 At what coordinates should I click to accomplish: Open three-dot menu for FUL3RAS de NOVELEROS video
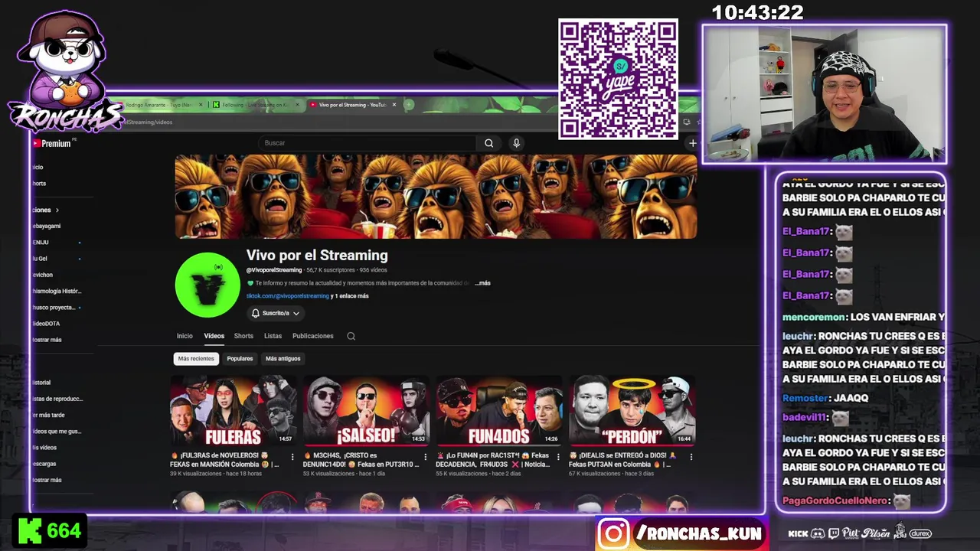(292, 457)
